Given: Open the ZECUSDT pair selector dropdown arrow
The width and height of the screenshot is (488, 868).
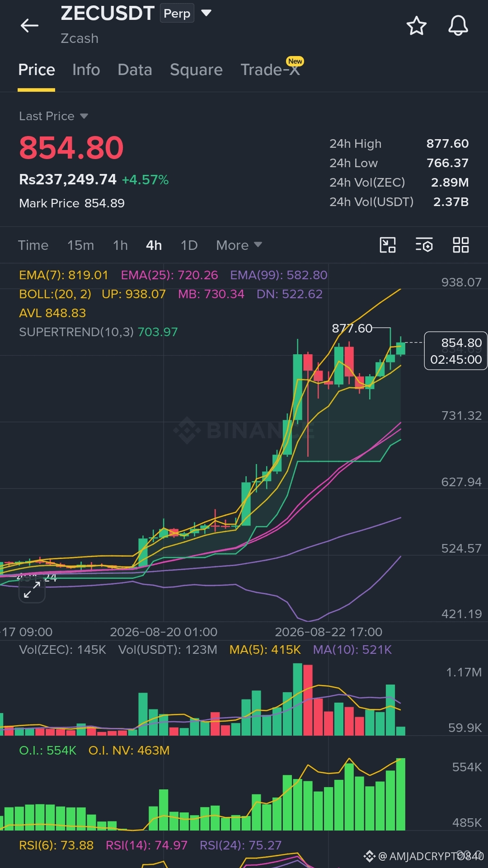Looking at the screenshot, I should 206,13.
